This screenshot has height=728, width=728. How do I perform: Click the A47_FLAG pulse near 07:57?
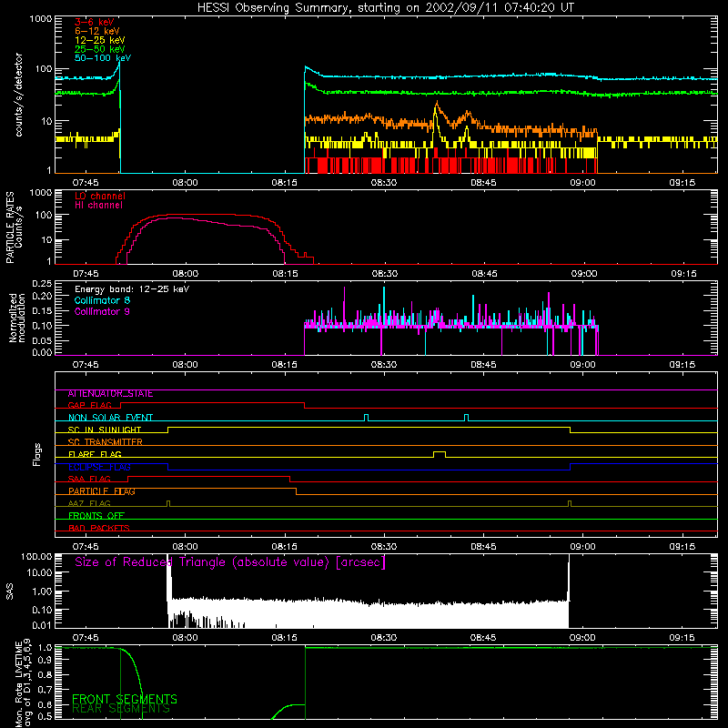(168, 503)
